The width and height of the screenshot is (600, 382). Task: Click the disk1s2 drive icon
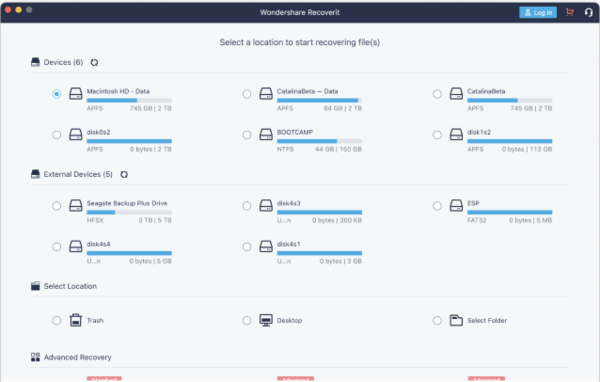pyautogui.click(x=456, y=134)
